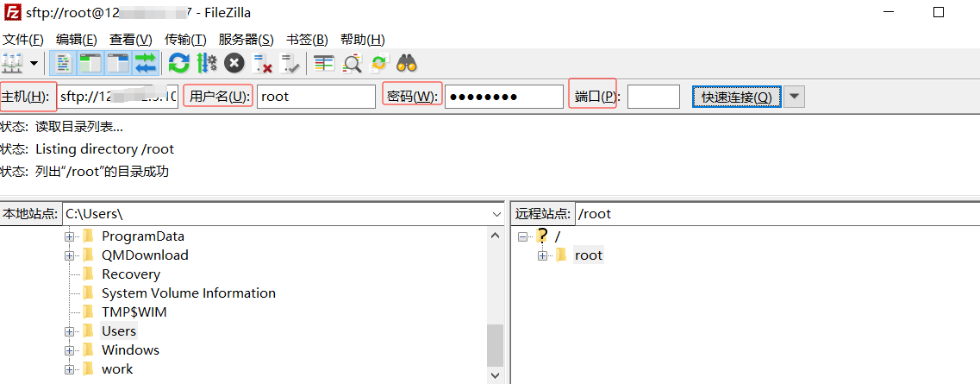Open the directory listing filters dialog

[324, 62]
